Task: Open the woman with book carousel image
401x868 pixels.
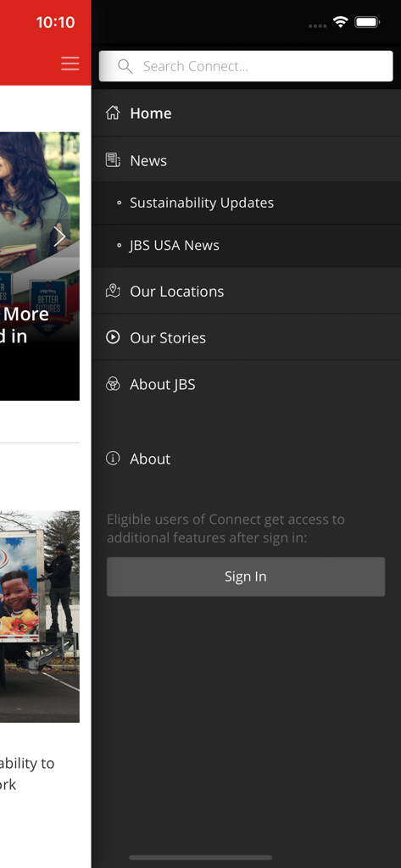Action: pos(39,266)
